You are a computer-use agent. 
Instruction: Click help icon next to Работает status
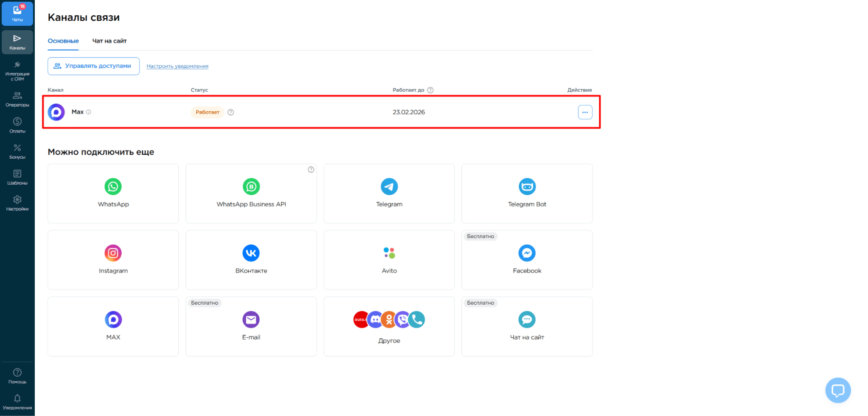coord(231,112)
